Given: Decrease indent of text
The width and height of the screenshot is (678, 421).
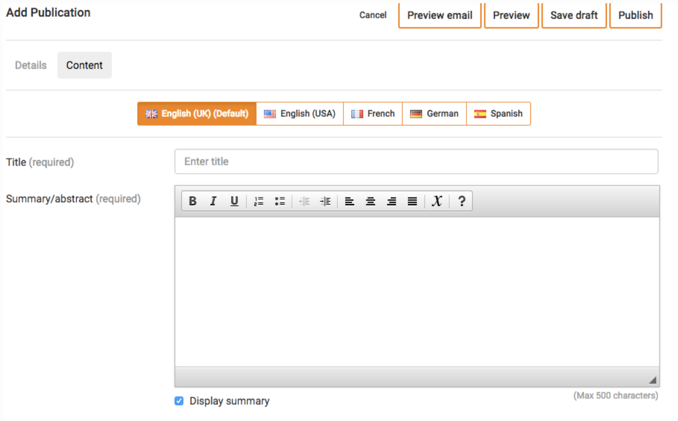Looking at the screenshot, I should click(304, 201).
